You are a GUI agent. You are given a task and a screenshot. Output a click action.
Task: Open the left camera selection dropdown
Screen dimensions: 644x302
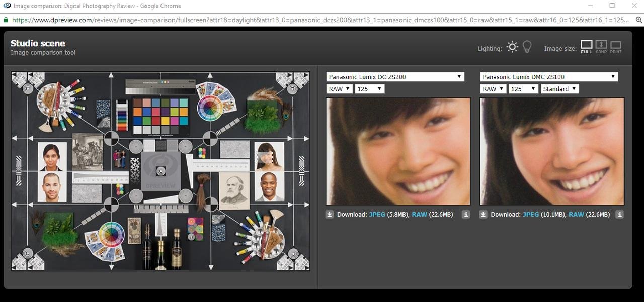[395, 76]
